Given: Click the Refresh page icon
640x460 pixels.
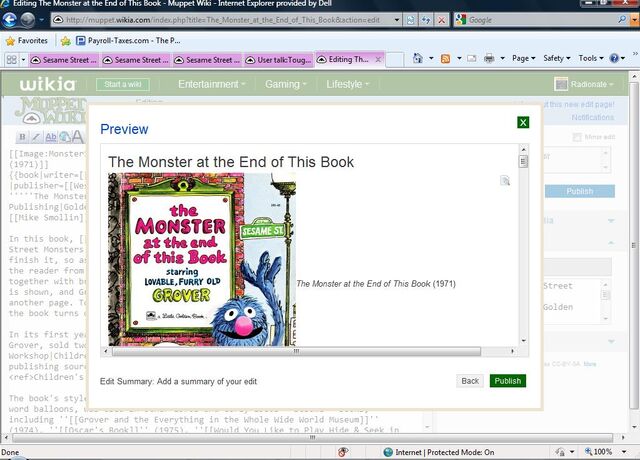Looking at the screenshot, I should [426, 20].
